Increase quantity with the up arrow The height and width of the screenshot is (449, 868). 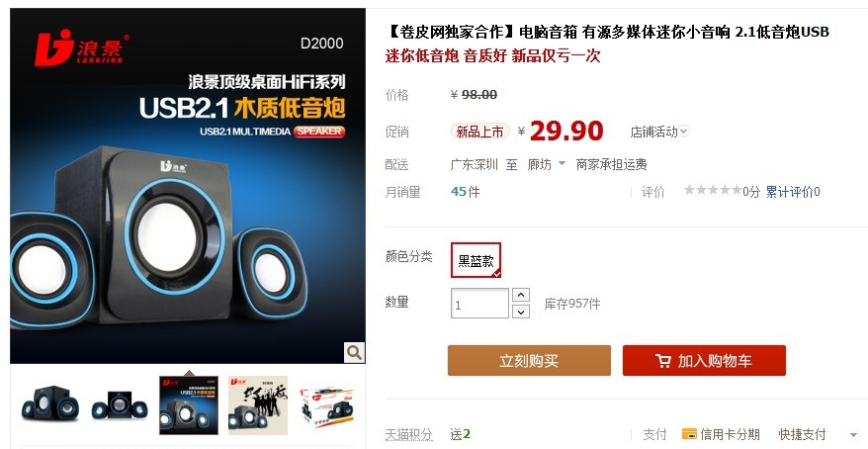[x=520, y=295]
